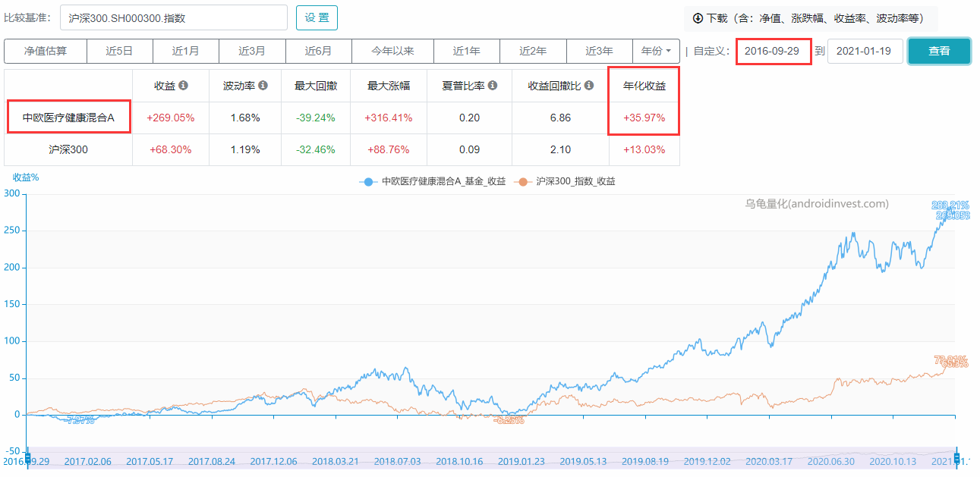Click the chart range slider track

click(492, 458)
